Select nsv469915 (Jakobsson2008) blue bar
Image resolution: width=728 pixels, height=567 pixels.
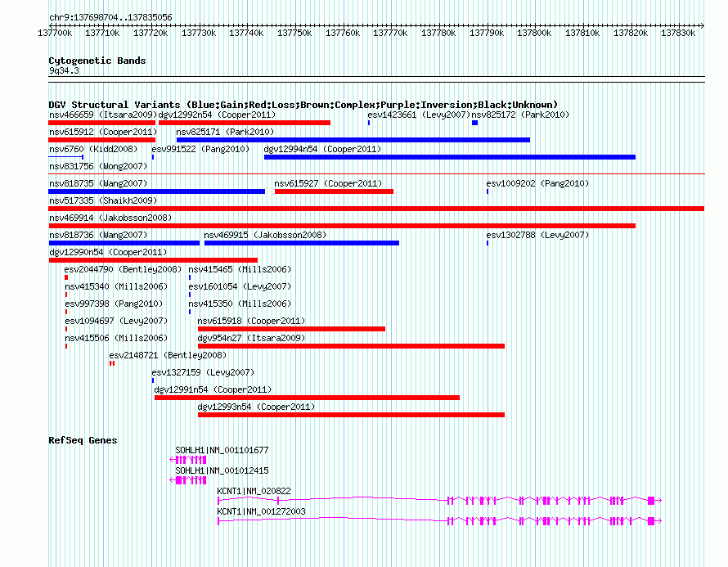click(301, 243)
